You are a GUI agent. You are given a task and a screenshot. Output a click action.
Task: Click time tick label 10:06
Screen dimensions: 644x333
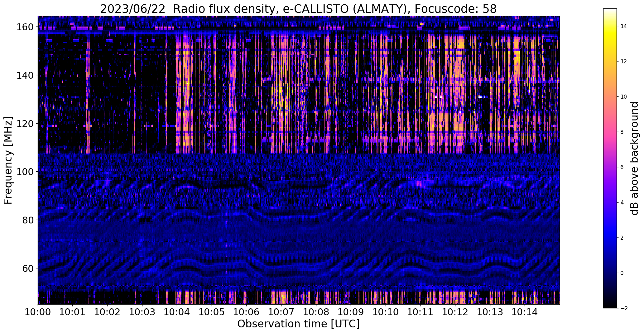[x=247, y=312]
